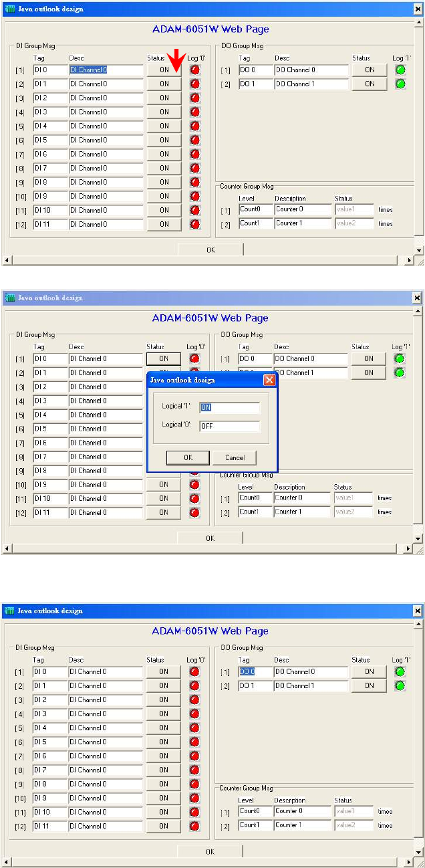Click bottom OK button in first screenshot

point(210,249)
